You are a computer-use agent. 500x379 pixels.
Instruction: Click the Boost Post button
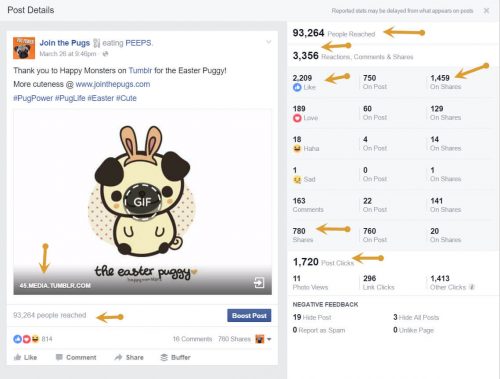249,315
